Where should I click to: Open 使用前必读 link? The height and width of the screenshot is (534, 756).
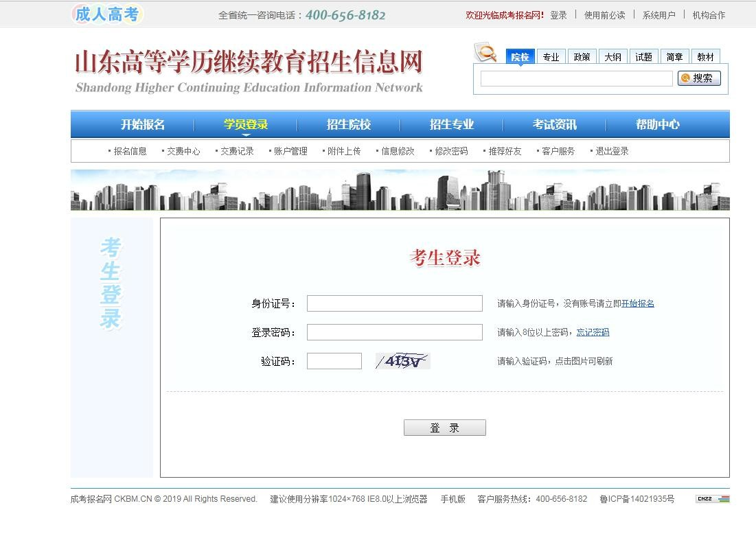coord(605,15)
